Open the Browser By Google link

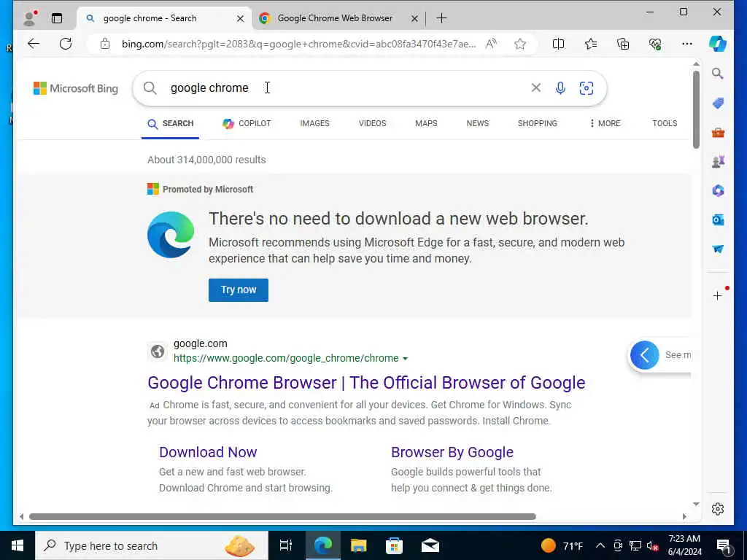tap(452, 452)
